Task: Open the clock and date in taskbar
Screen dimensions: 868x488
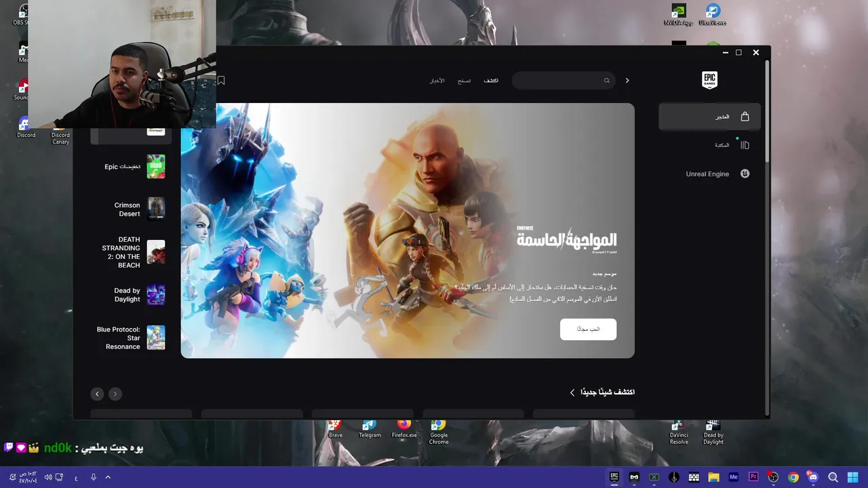Action: (27, 477)
